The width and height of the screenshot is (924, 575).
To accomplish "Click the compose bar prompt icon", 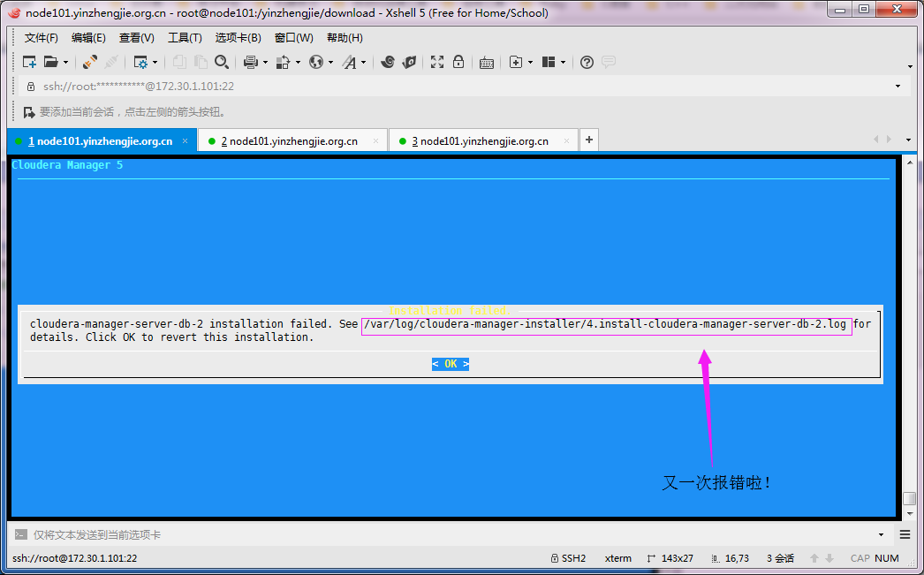I will point(20,534).
